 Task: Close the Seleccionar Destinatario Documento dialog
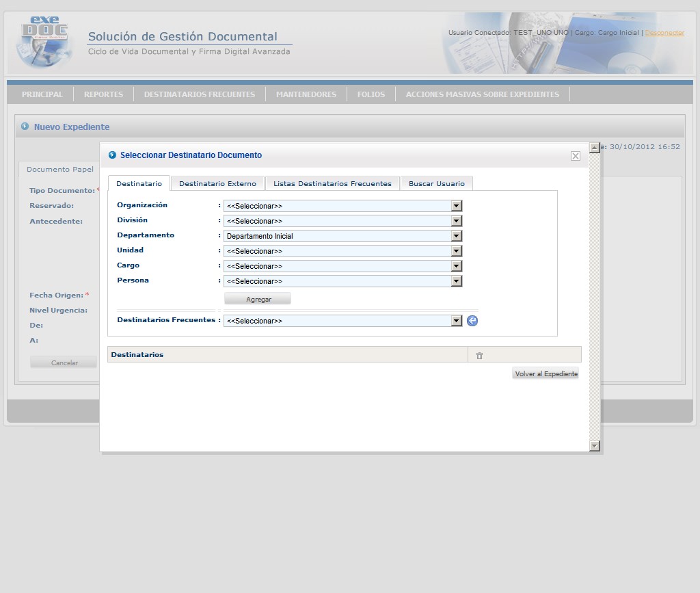point(576,156)
